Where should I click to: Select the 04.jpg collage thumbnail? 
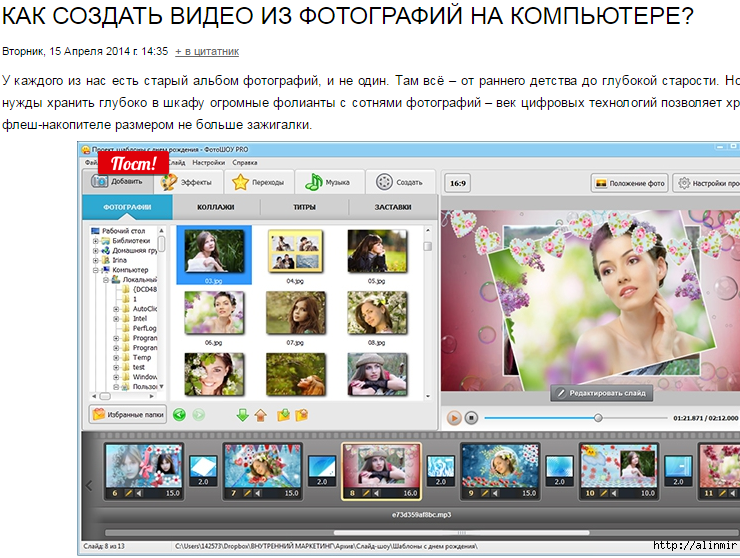[295, 252]
